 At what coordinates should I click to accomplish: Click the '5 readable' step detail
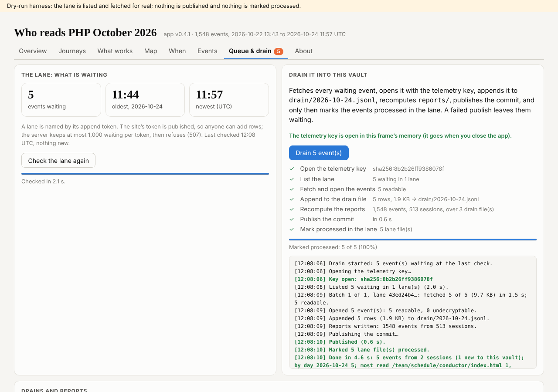(392, 189)
